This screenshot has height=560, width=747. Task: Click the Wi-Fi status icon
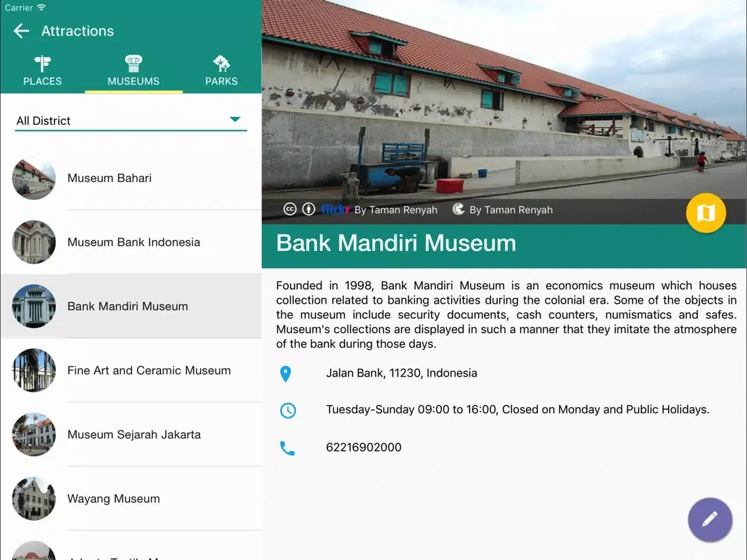pos(41,8)
